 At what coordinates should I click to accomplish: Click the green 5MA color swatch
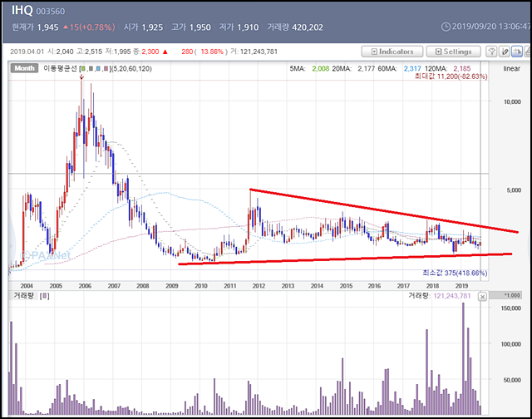[83, 69]
